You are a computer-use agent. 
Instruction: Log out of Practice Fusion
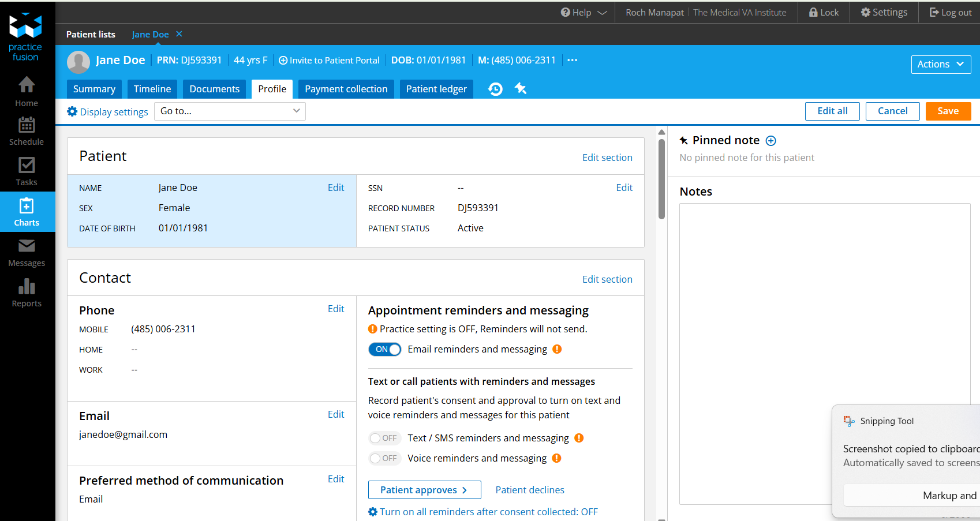click(951, 12)
